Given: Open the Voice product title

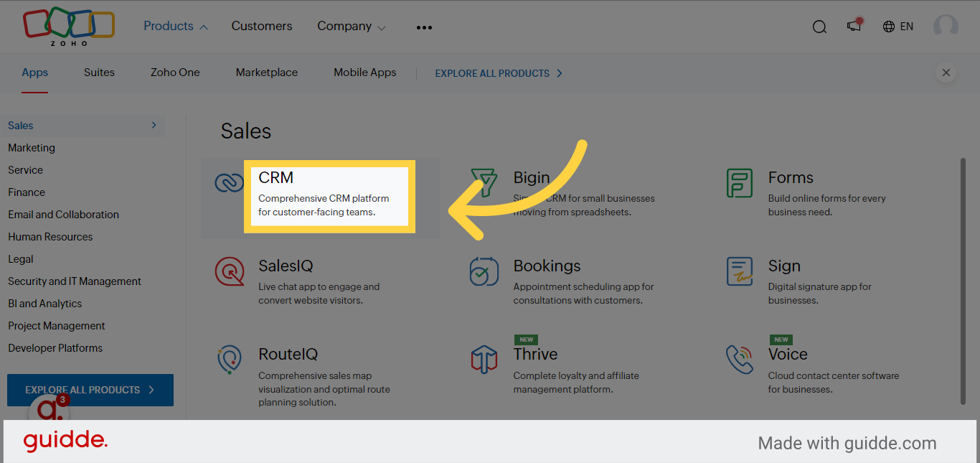Looking at the screenshot, I should [x=788, y=355].
